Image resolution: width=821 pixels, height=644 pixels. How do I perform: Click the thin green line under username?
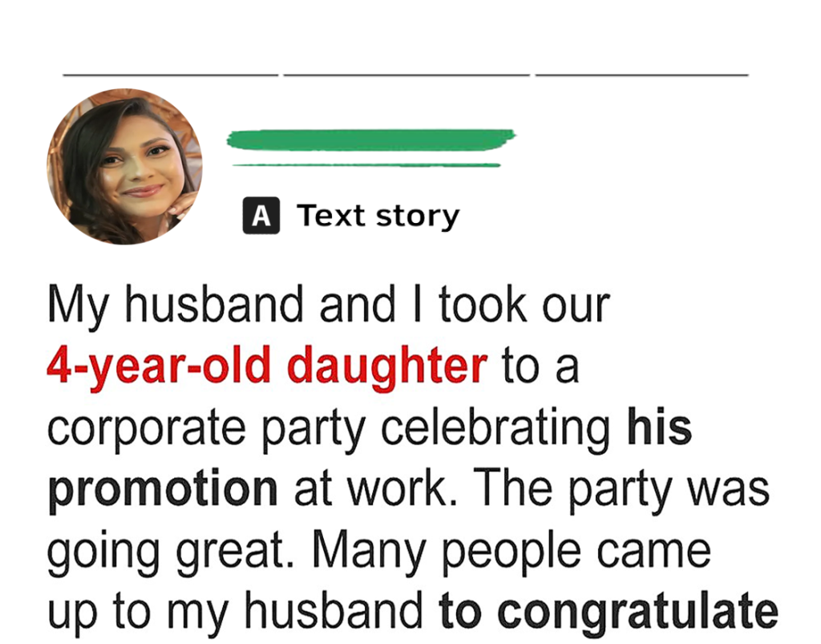(366, 165)
